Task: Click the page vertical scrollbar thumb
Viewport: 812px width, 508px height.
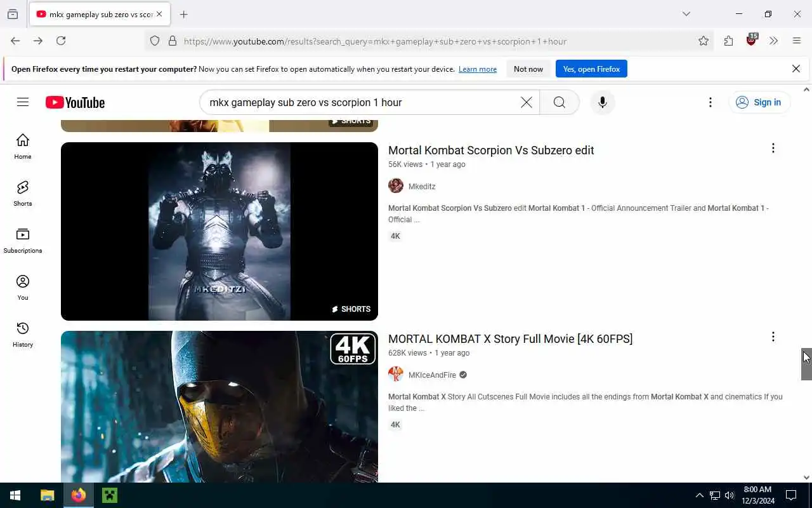Action: (806, 364)
